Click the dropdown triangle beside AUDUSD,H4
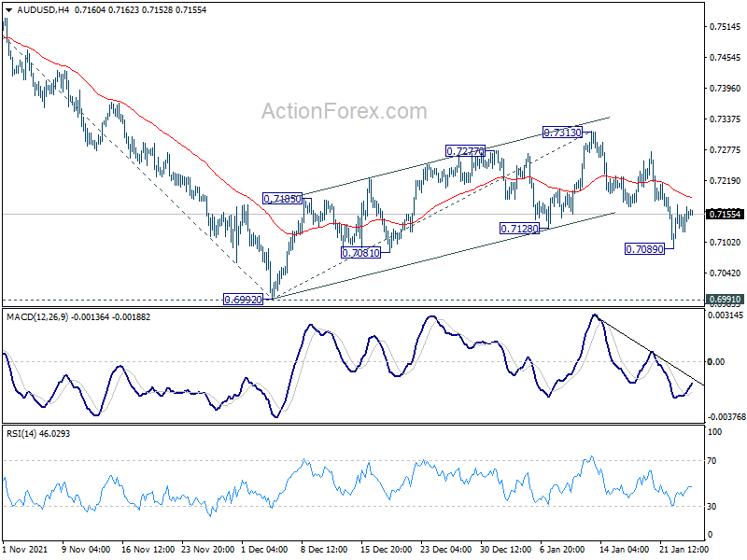 click(x=8, y=9)
